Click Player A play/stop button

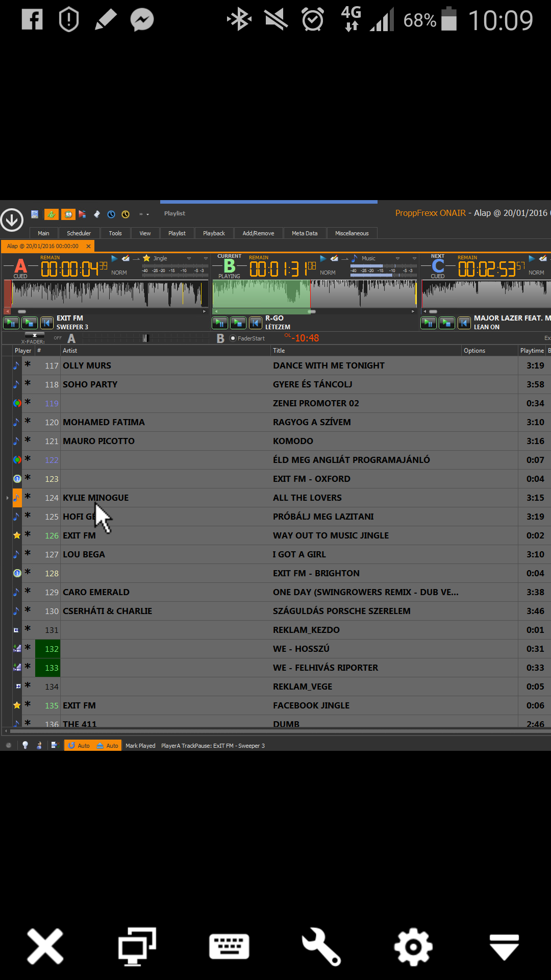tap(30, 323)
